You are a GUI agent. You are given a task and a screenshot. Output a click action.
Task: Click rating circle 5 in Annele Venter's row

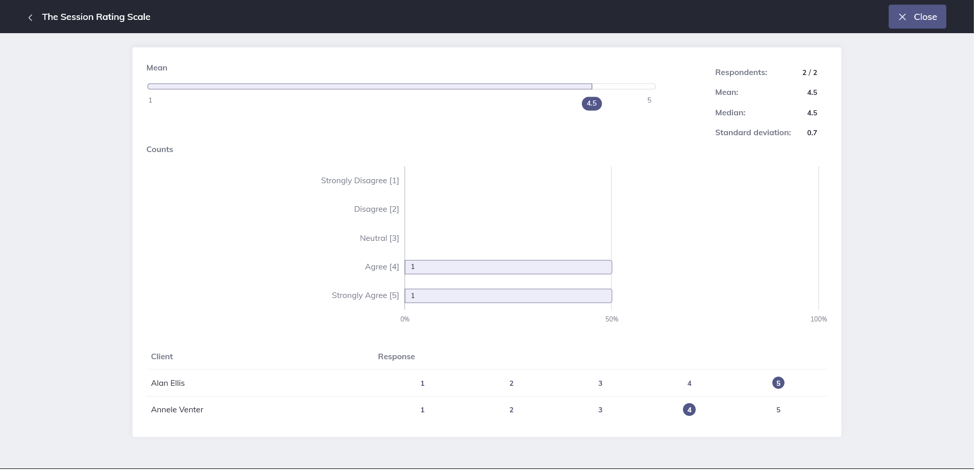[x=778, y=409]
